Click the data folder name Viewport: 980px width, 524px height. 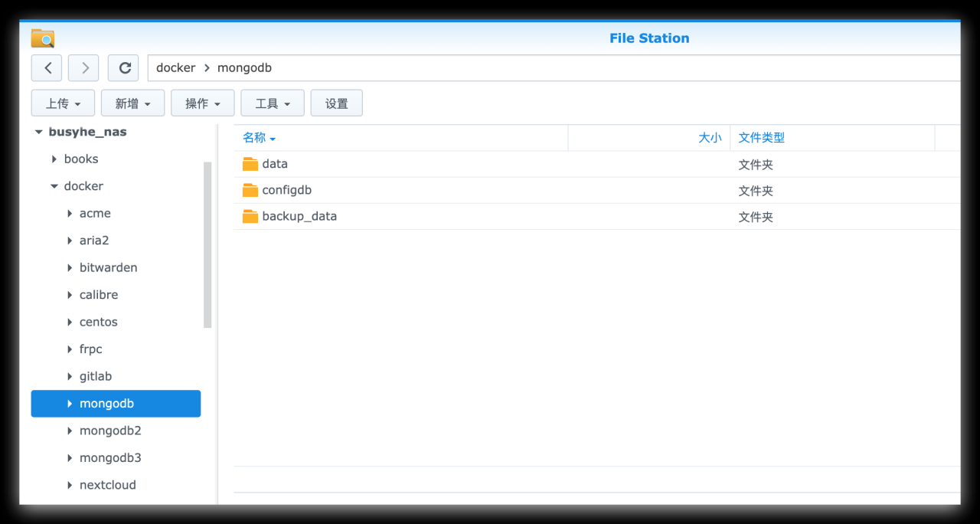(275, 164)
